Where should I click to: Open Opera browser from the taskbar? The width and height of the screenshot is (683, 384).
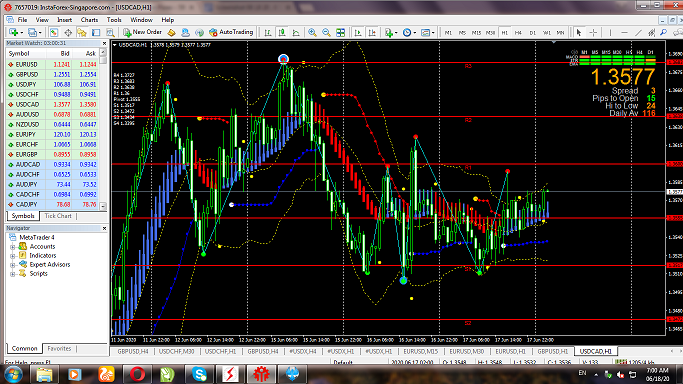pyautogui.click(x=137, y=374)
